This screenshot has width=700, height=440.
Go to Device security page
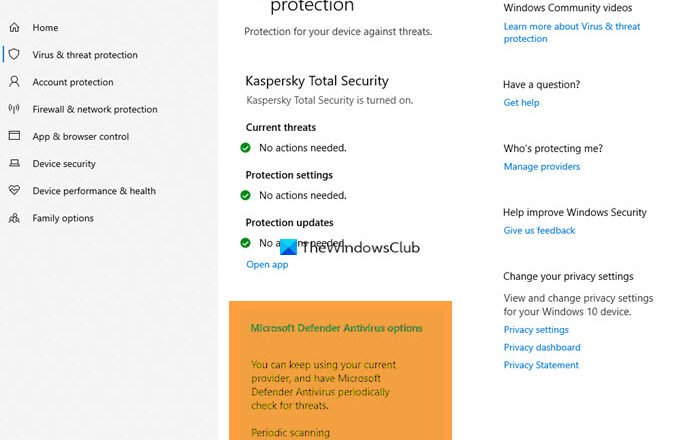[64, 163]
